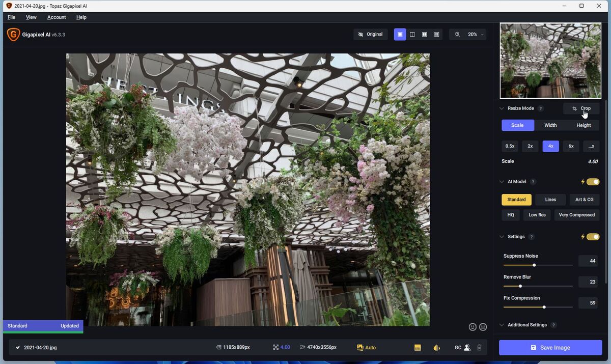Viewport: 611px width, 364px height.
Task: Open the View menu
Action: [x=31, y=17]
